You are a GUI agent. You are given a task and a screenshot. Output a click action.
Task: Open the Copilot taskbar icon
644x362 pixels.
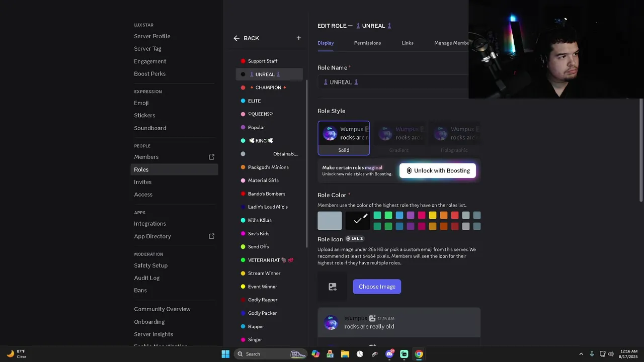pos(315,354)
